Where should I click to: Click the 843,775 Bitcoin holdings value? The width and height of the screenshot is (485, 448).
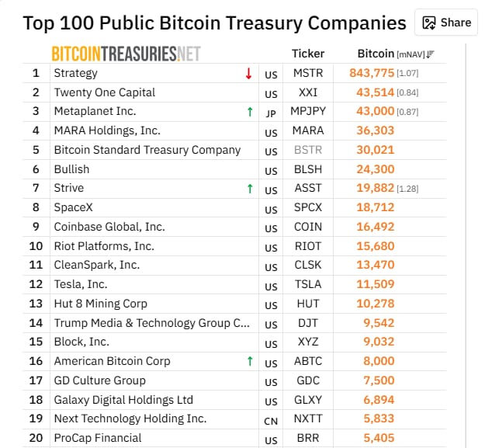[x=372, y=73]
